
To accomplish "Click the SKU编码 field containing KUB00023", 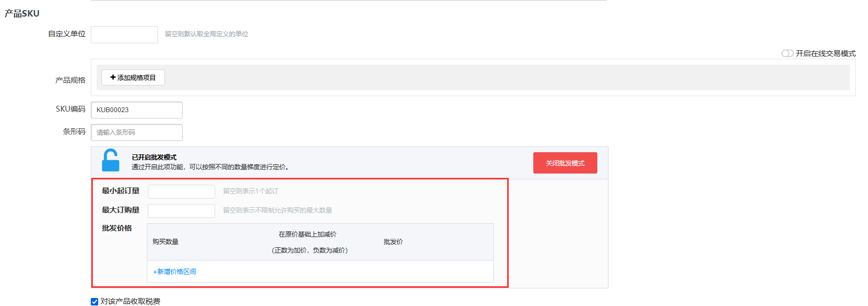I will click(137, 110).
